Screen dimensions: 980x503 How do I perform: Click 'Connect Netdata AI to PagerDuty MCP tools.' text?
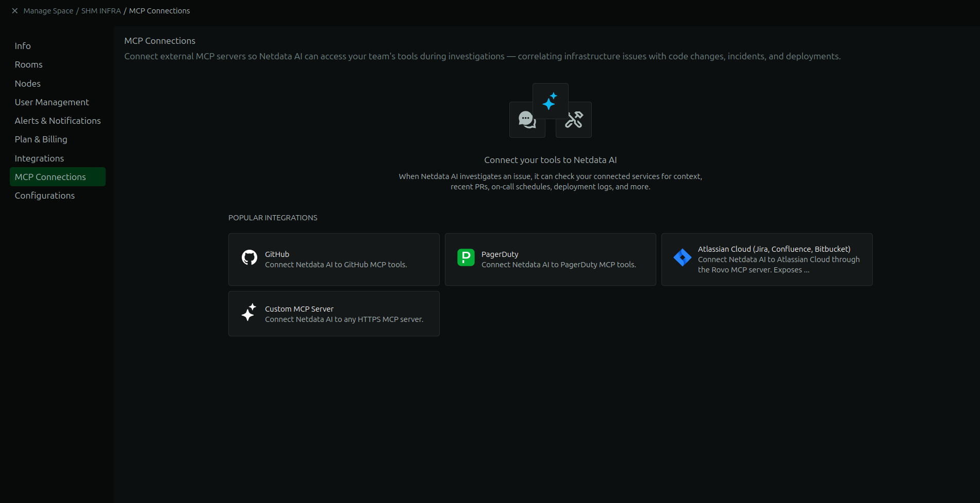click(559, 265)
